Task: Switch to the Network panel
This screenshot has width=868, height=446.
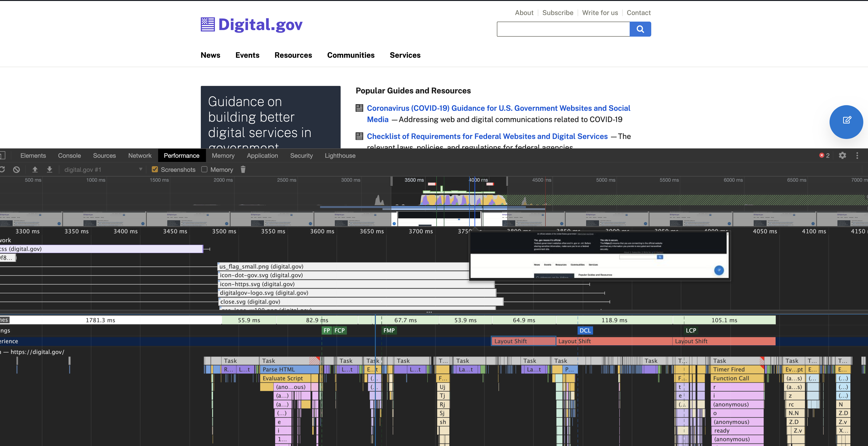Action: (x=140, y=155)
